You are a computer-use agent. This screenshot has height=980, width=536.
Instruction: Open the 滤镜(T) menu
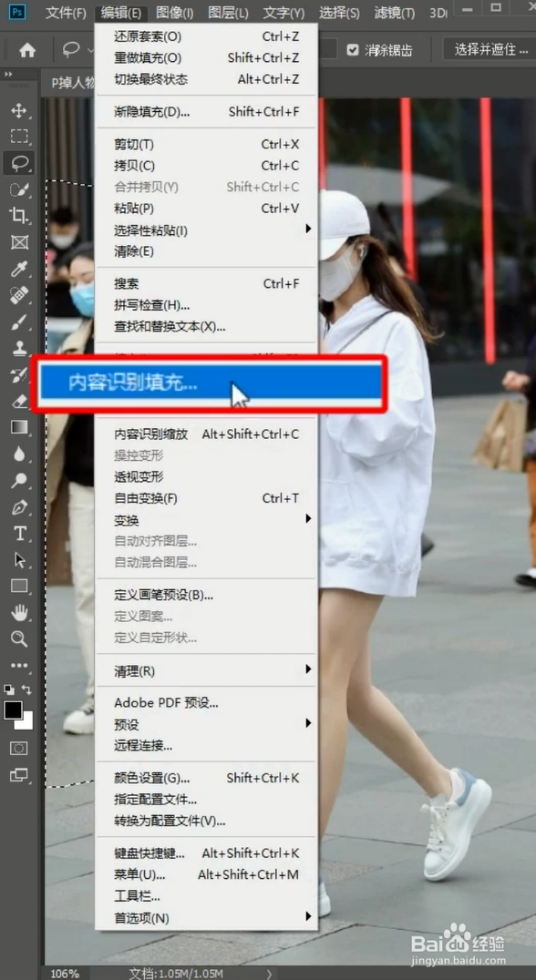coord(394,13)
